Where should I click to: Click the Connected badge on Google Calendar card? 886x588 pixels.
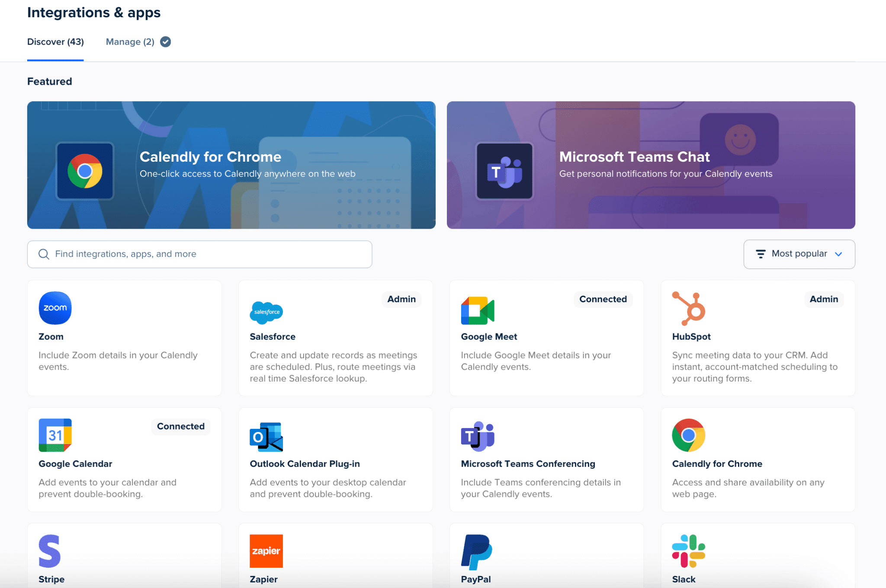point(180,426)
